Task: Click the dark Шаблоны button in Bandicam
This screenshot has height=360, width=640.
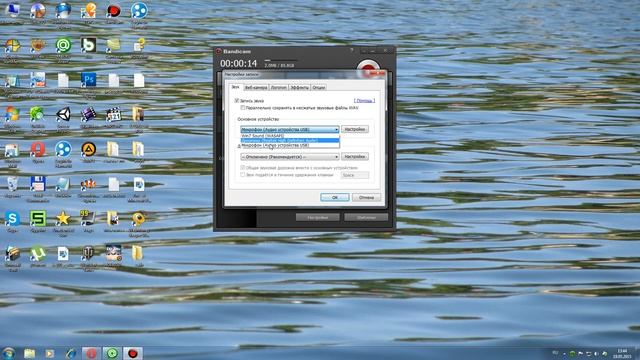Action: (366, 218)
